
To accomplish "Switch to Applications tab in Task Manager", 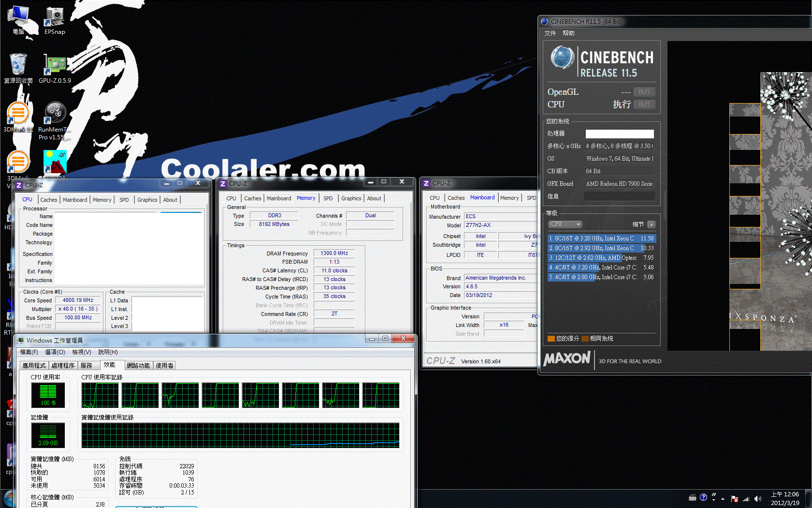I will pos(34,366).
